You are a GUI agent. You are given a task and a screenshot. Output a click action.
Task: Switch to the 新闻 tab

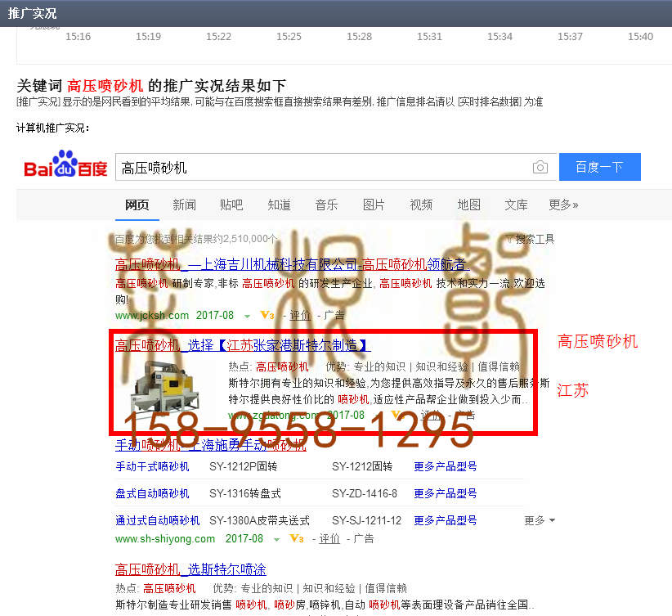coord(184,205)
